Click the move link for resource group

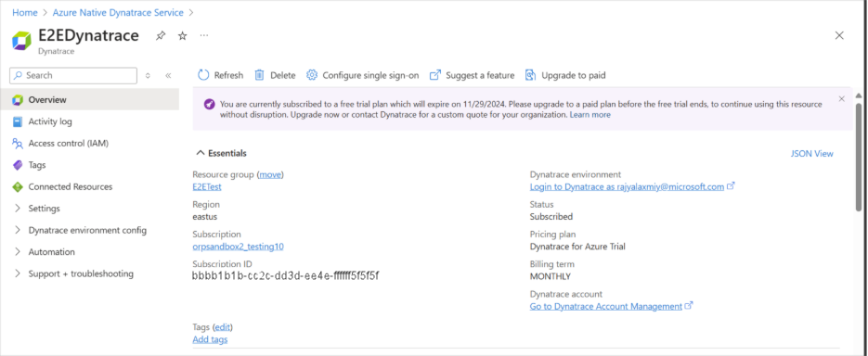tap(271, 174)
